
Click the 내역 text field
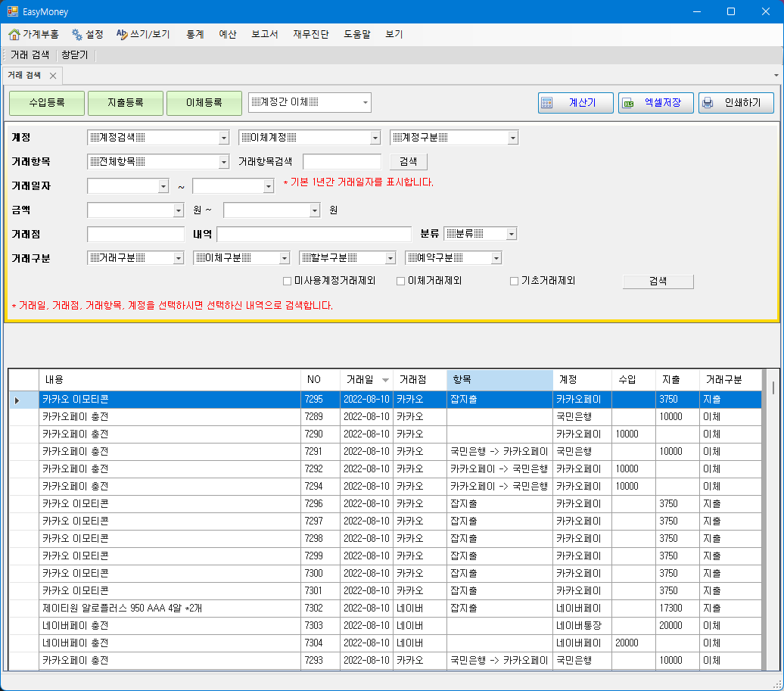tap(314, 234)
